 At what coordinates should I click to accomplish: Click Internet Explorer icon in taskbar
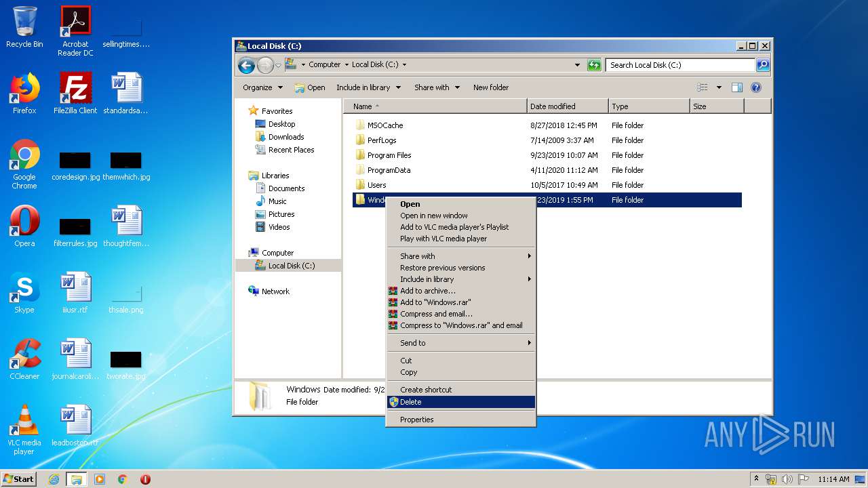tap(54, 479)
